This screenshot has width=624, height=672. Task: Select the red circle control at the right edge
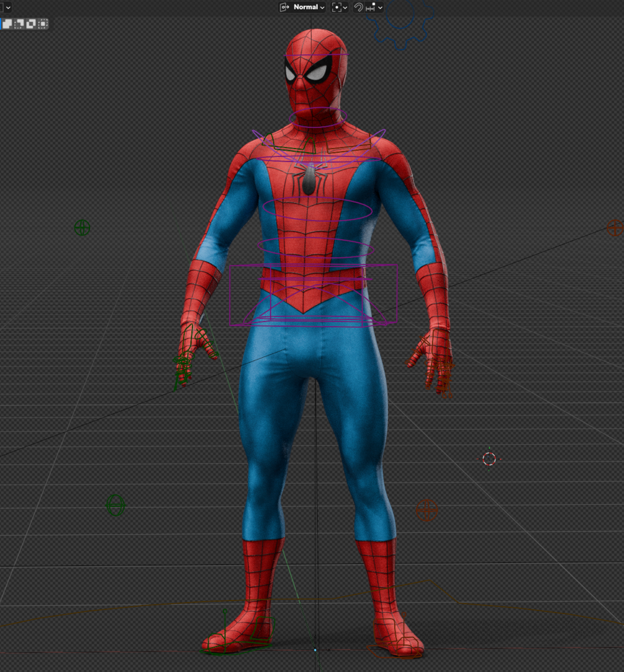(615, 228)
